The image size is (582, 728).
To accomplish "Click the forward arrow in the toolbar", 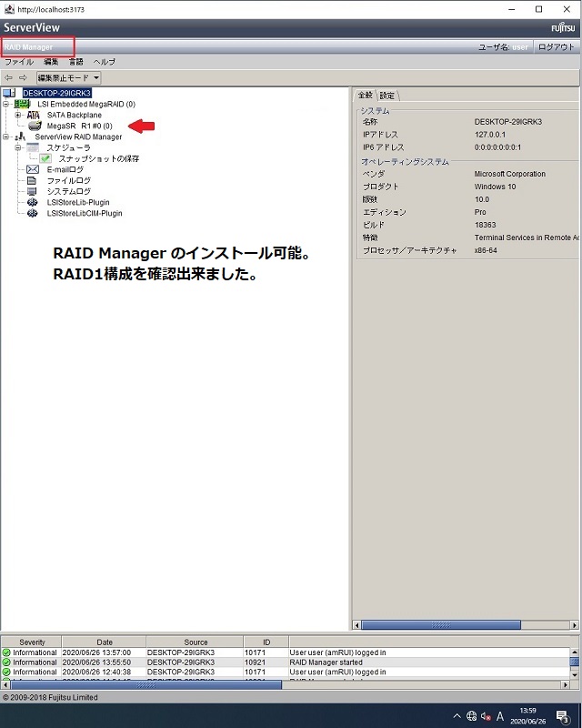I will click(x=24, y=78).
